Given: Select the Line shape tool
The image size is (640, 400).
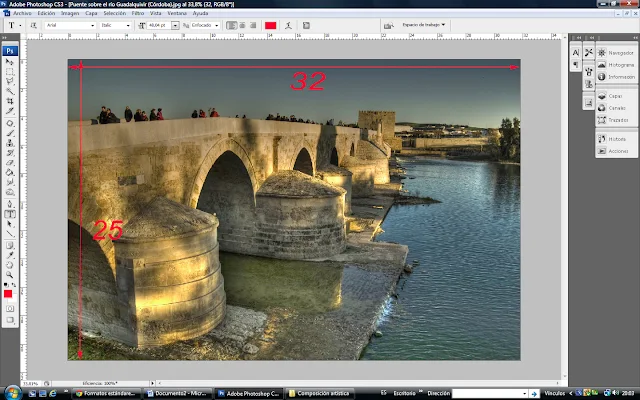Looking at the screenshot, I should [x=10, y=233].
